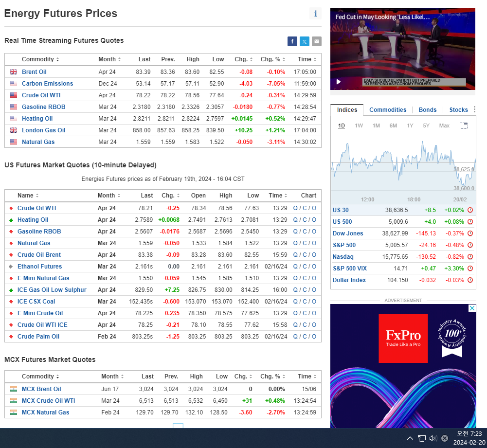
Task: Click the clock icon in S&P 500 row
Action: [470, 245]
